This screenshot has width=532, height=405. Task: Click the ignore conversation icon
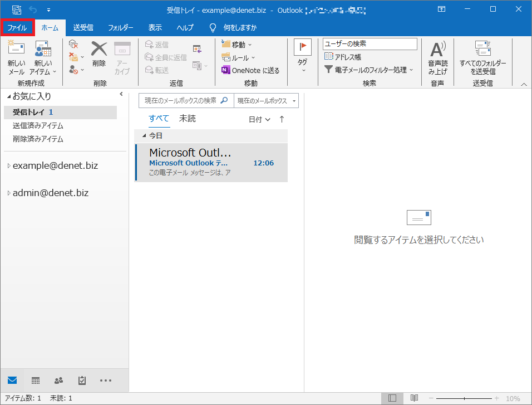click(73, 44)
